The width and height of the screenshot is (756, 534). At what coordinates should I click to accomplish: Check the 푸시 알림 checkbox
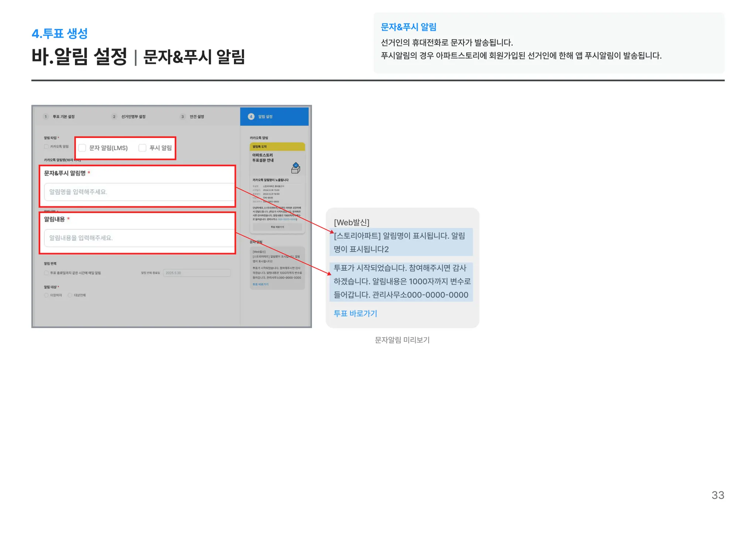[142, 148]
